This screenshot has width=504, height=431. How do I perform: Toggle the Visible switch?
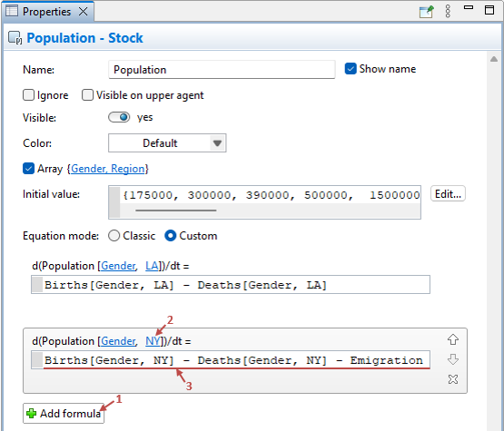pos(119,117)
